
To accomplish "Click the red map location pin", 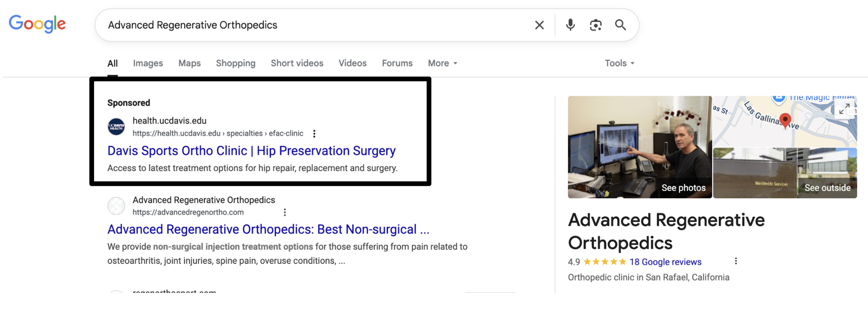I will (x=785, y=120).
